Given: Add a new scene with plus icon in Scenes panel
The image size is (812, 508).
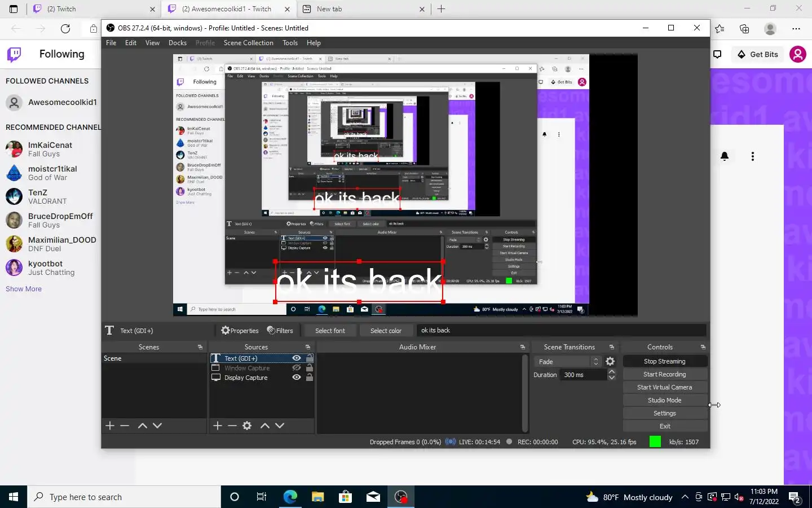Looking at the screenshot, I should (x=110, y=426).
